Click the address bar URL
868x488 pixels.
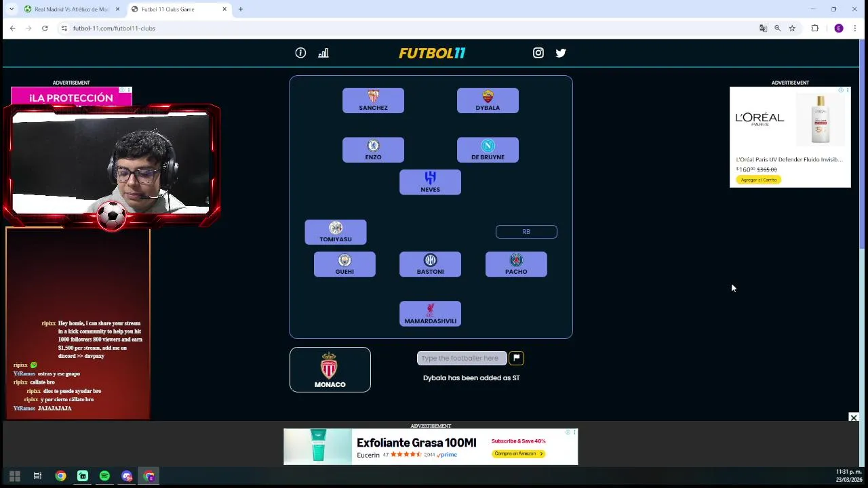point(114,28)
